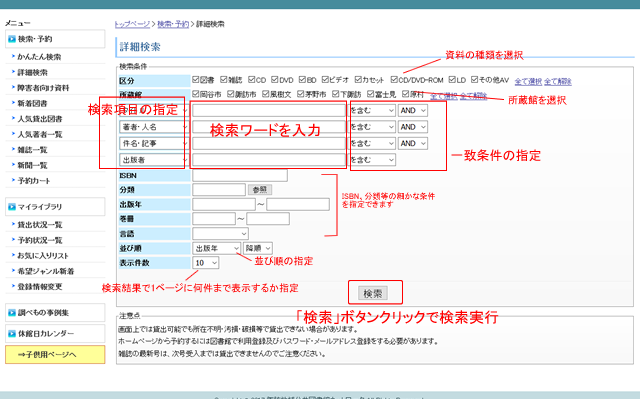Image resolution: width=640 pixels, height=399 pixels.
Task: Click the keyword field in 出版者 row
Action: (x=269, y=160)
